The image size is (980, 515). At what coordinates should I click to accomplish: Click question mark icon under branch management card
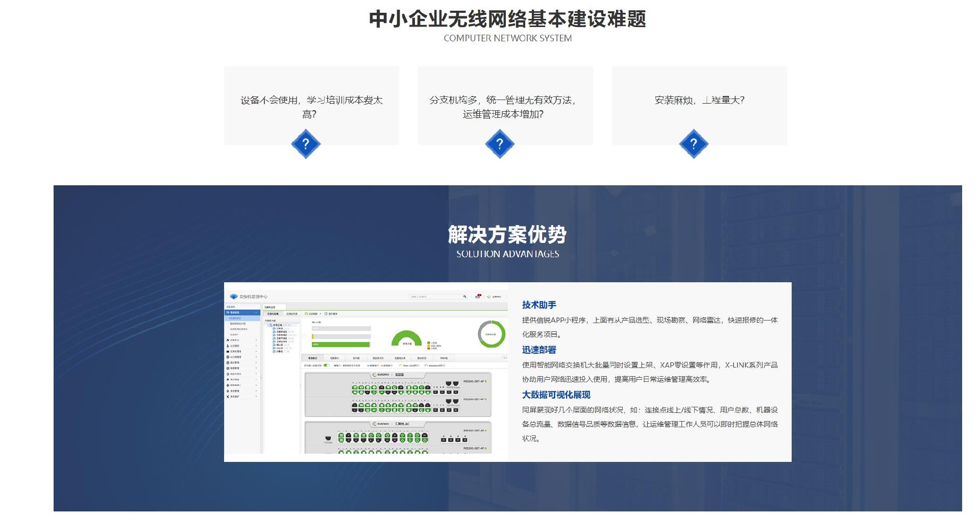click(500, 144)
